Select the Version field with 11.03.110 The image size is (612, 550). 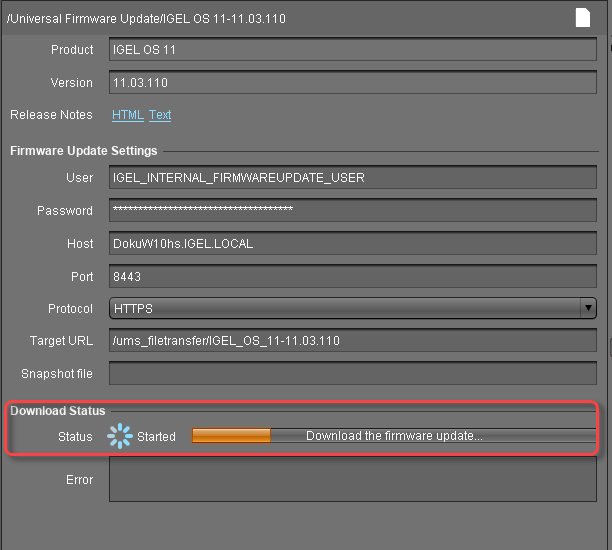coord(352,83)
